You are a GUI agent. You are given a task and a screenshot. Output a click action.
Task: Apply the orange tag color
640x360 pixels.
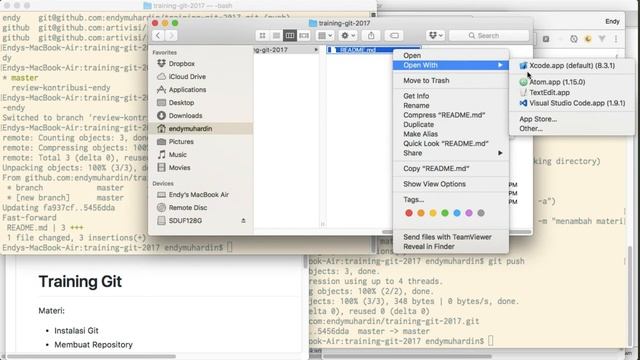coord(421,213)
